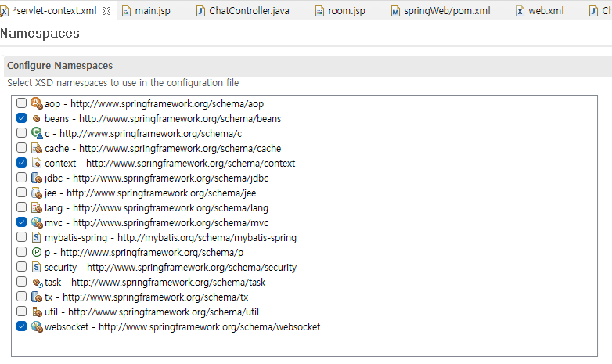
Task: Check the mybatis-spring namespace checkbox
Action: point(21,237)
